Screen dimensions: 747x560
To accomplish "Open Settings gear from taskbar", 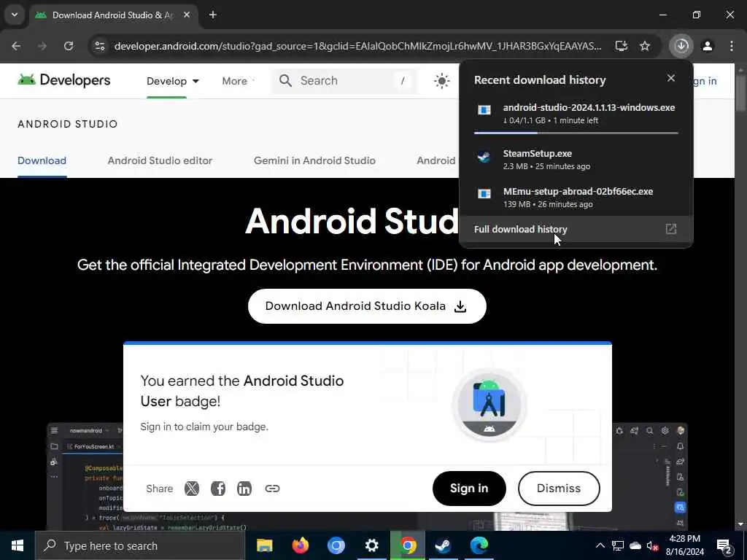I will [371, 545].
